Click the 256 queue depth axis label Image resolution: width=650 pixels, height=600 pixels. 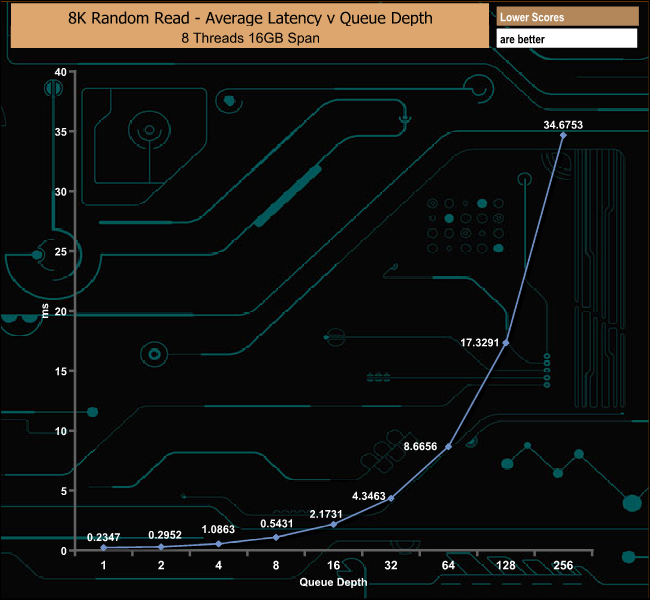pyautogui.click(x=563, y=565)
